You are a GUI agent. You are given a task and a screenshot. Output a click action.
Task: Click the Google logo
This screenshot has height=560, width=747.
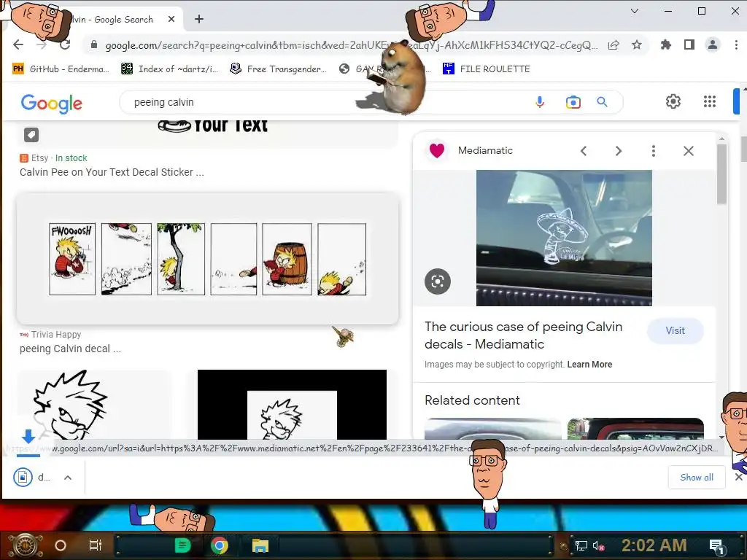(52, 103)
